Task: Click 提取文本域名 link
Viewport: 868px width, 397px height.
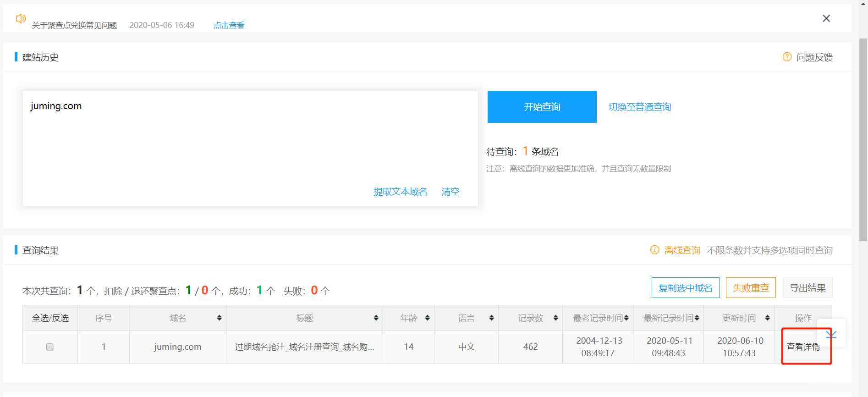Action: coord(400,192)
